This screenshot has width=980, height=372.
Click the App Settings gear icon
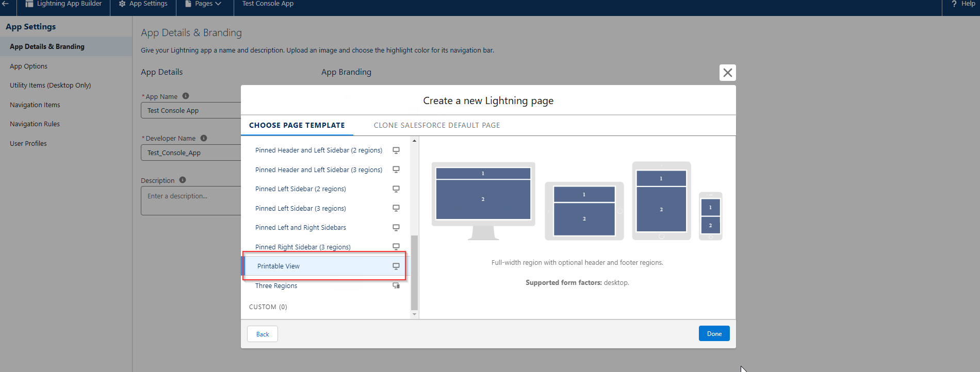pyautogui.click(x=122, y=4)
